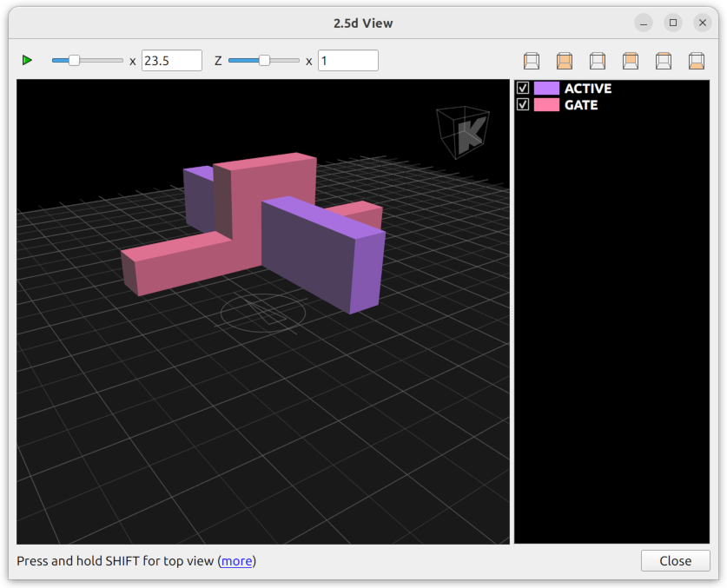Click the pink GATE color swatch
The height and width of the screenshot is (588, 727).
pyautogui.click(x=546, y=104)
